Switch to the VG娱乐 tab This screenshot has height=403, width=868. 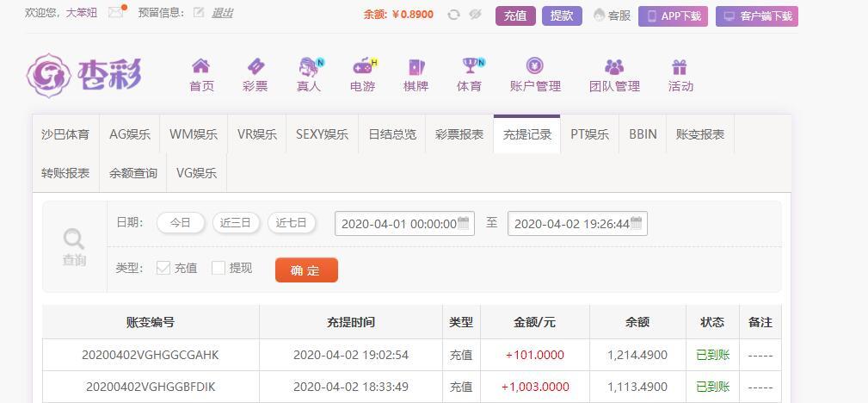tap(196, 173)
